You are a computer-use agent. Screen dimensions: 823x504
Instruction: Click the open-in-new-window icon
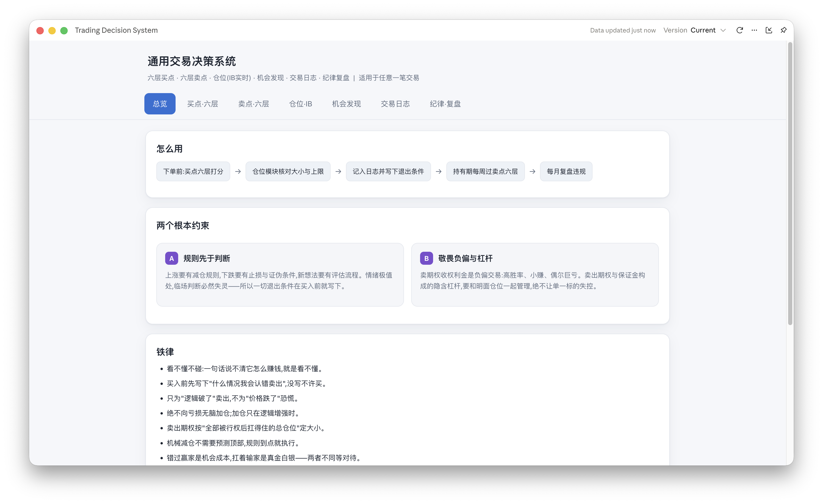coord(769,30)
